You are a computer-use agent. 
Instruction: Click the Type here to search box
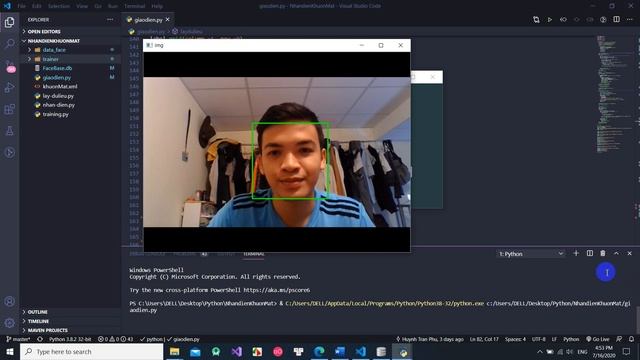tap(91, 351)
